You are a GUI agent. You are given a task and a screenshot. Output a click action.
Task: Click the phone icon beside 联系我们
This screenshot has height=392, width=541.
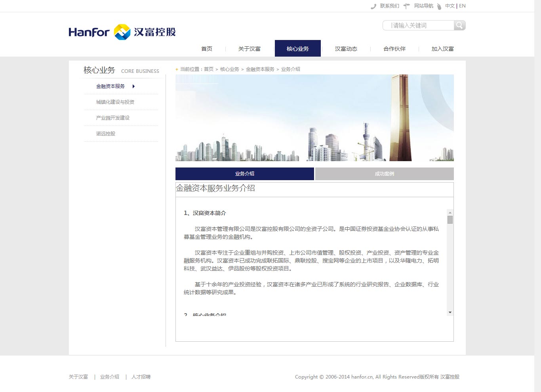pos(373,6)
